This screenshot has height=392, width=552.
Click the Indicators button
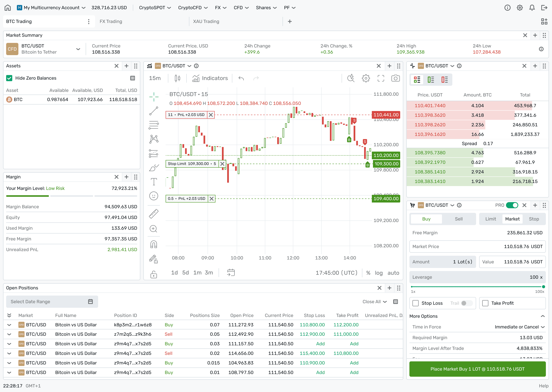tap(210, 78)
